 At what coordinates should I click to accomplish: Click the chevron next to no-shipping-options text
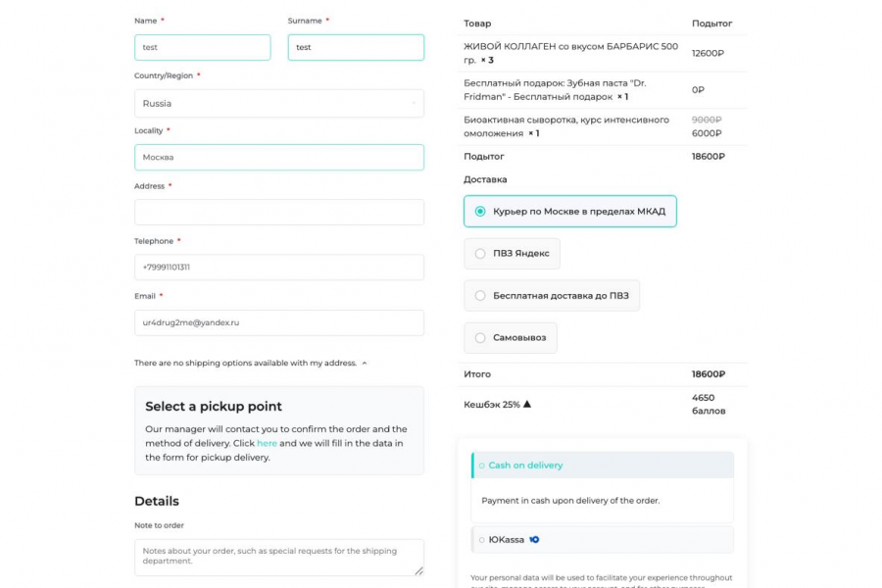click(365, 364)
